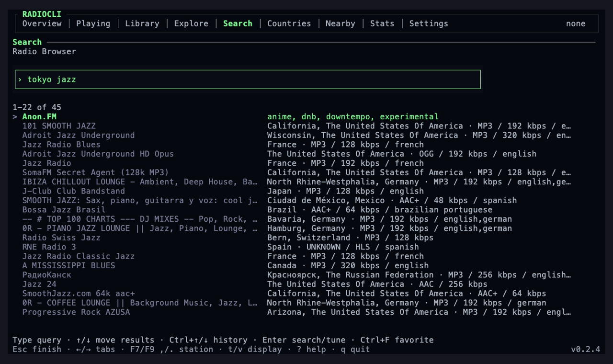Switch to the Countries tab
The image size is (613, 364).
click(x=289, y=23)
